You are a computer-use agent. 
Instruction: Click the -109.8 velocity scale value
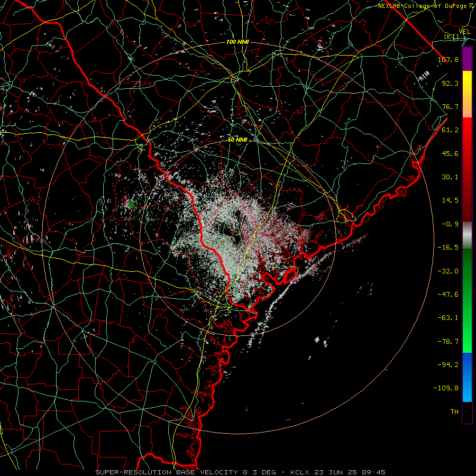click(x=446, y=388)
